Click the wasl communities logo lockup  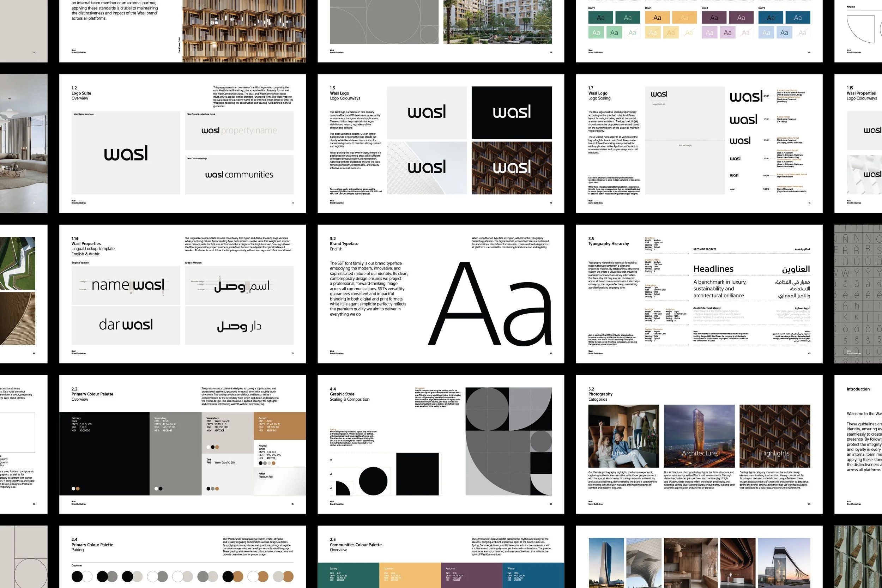coord(239,174)
